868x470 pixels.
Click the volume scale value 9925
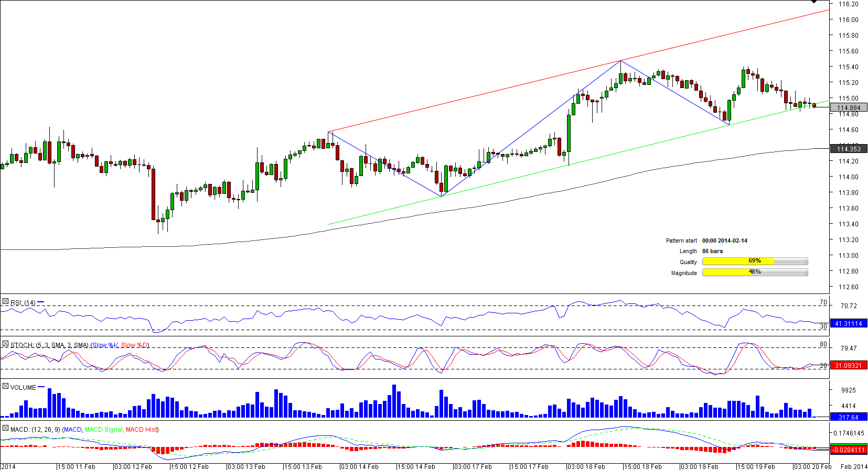[x=849, y=390]
